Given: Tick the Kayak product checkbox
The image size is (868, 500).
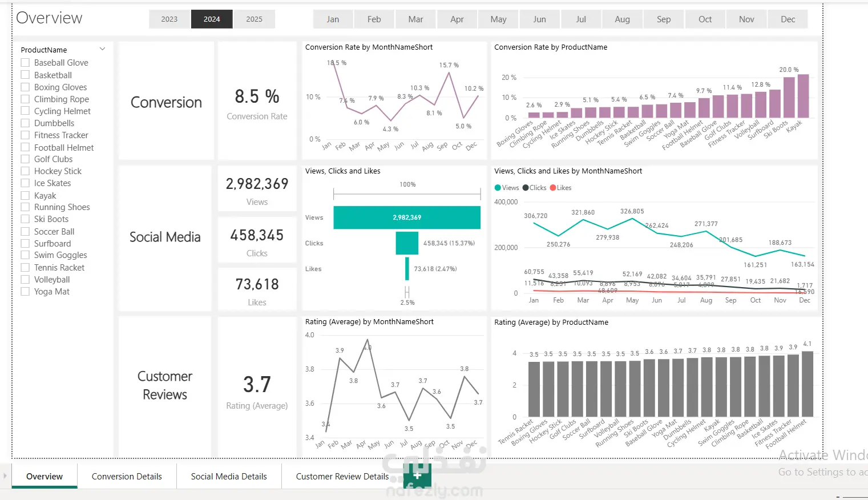Looking at the screenshot, I should point(25,195).
